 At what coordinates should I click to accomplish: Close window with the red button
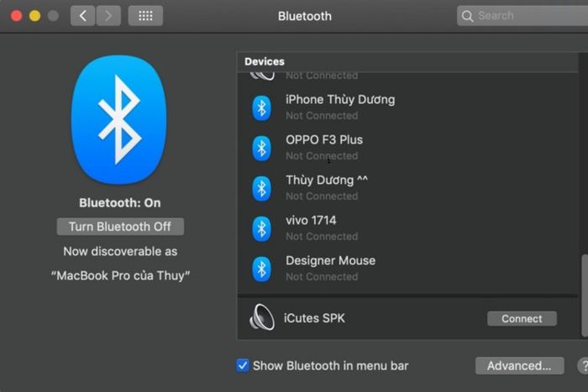[x=16, y=16]
